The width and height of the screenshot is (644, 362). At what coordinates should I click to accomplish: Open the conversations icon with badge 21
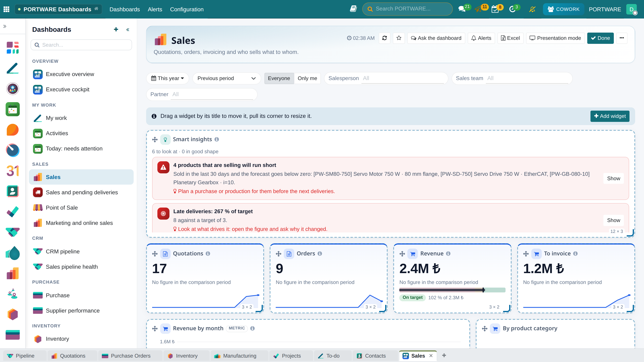click(462, 9)
